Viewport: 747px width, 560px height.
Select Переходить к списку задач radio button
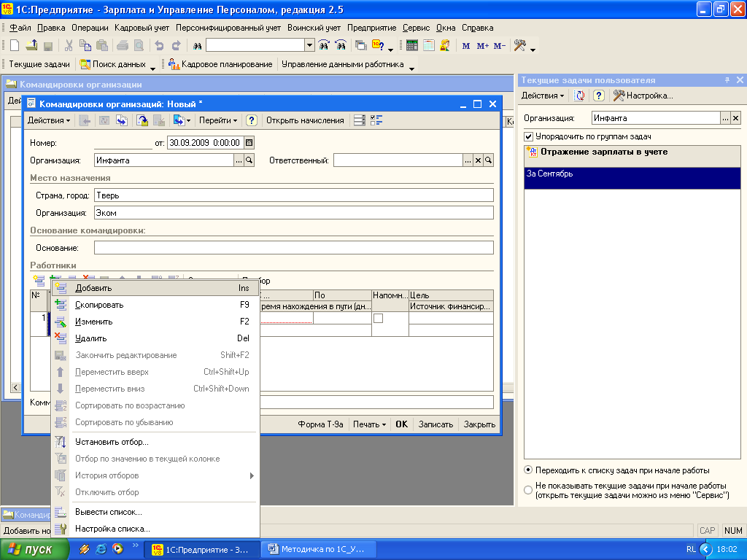pos(528,470)
